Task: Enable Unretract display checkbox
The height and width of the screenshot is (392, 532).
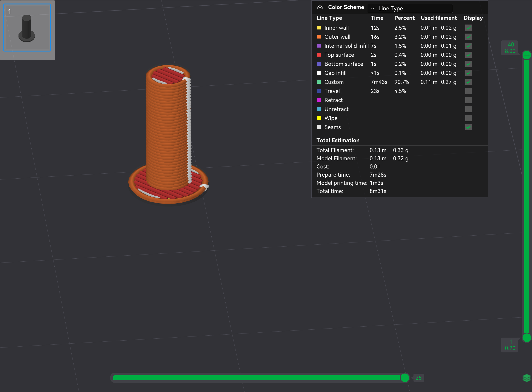Action: [x=468, y=109]
